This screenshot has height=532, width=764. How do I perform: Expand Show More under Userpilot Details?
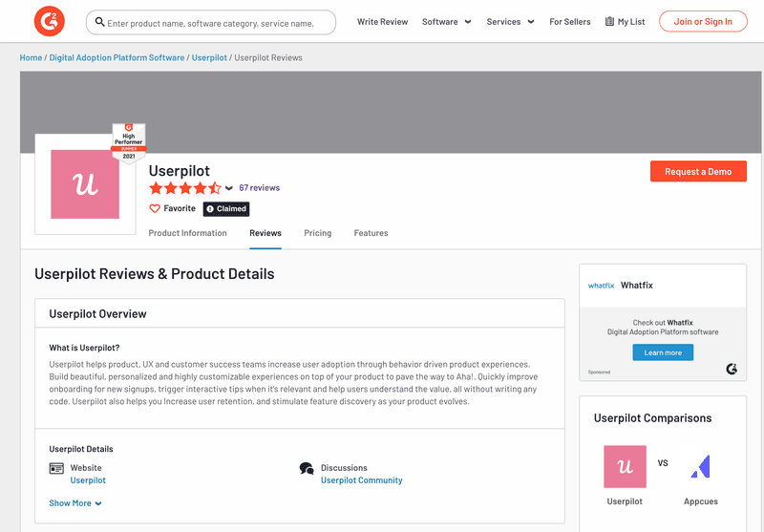pos(75,503)
